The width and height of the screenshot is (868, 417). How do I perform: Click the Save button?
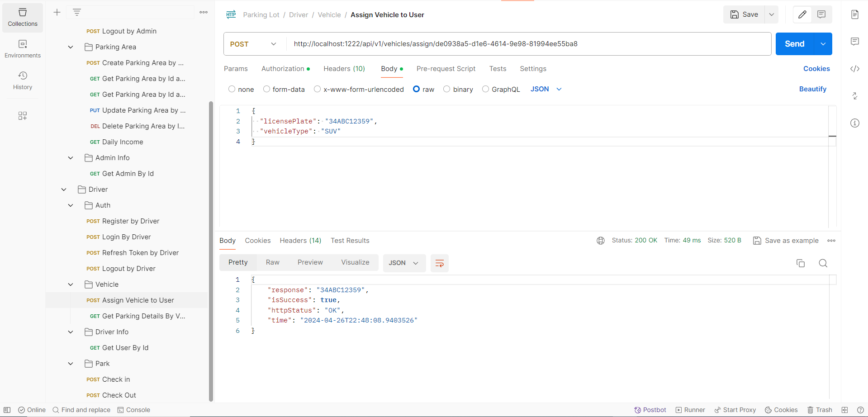(744, 14)
